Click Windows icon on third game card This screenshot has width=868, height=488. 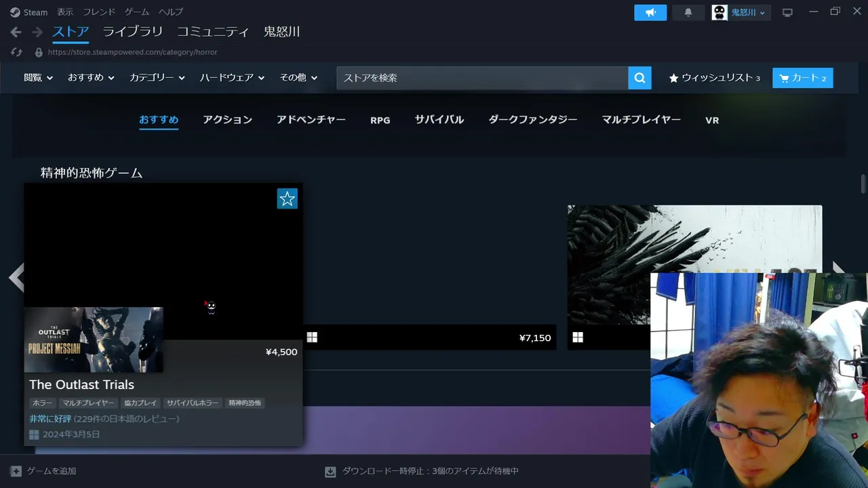[x=578, y=337]
